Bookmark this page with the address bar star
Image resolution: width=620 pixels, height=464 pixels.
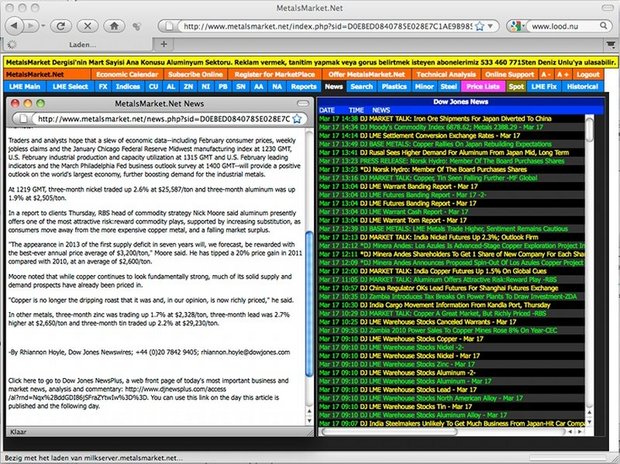(479, 27)
